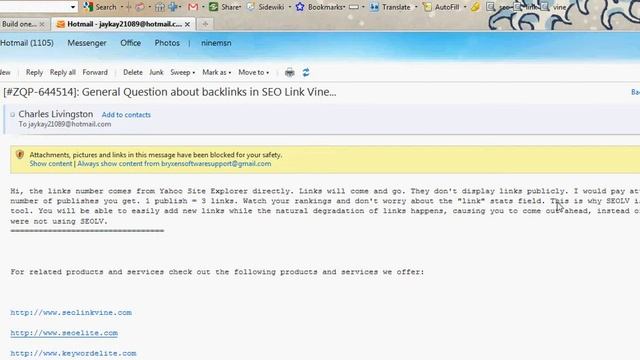Select the Hotmail browser tab
Image resolution: width=640 pixels, height=360 pixels.
click(x=124, y=24)
